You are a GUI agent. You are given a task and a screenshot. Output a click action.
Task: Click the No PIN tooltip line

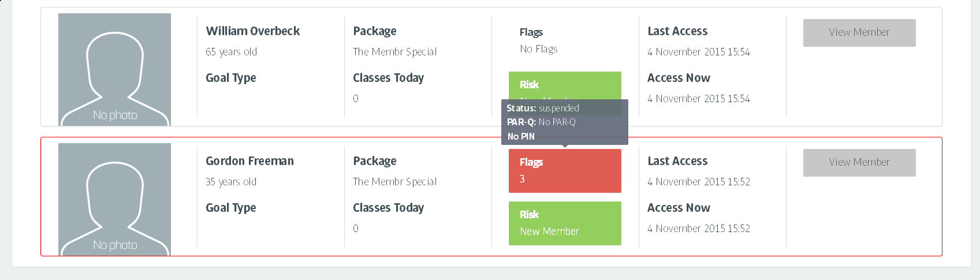521,136
